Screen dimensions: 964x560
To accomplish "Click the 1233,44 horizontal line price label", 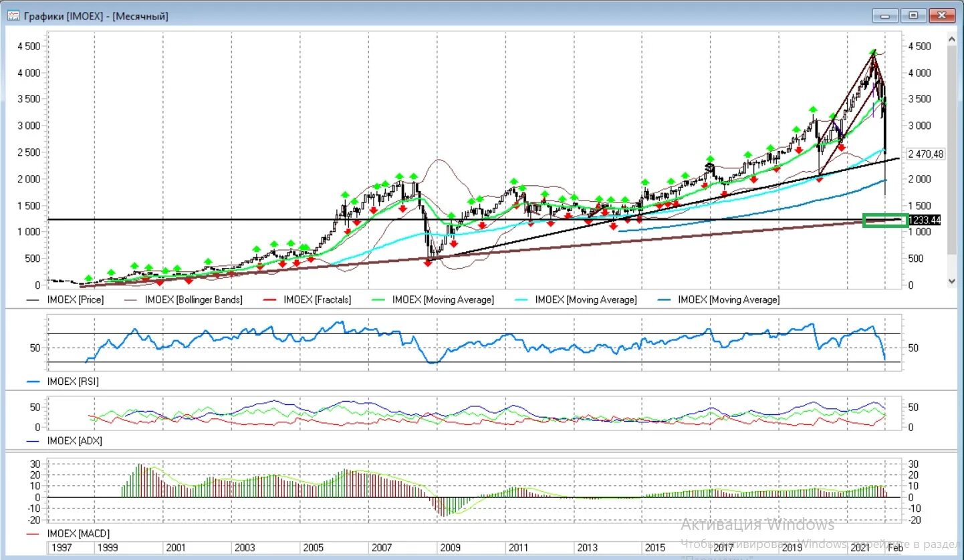I will coord(925,219).
